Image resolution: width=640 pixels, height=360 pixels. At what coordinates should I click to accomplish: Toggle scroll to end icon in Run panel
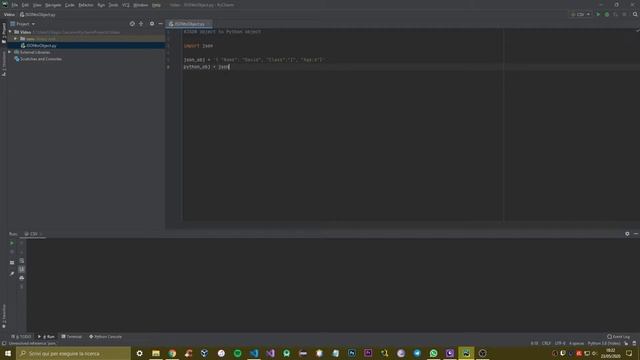22,269
